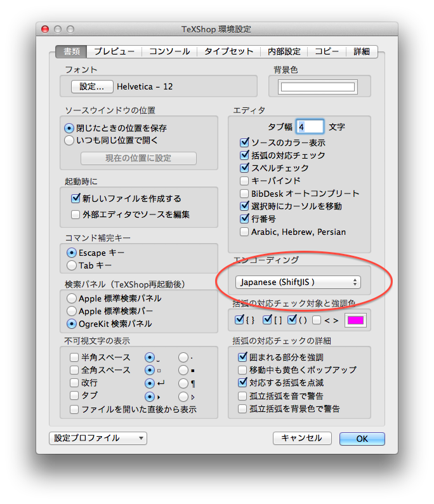The width and height of the screenshot is (434, 504).
Task: Toggle ソースのカラー表示 checkbox
Action: pyautogui.click(x=244, y=142)
